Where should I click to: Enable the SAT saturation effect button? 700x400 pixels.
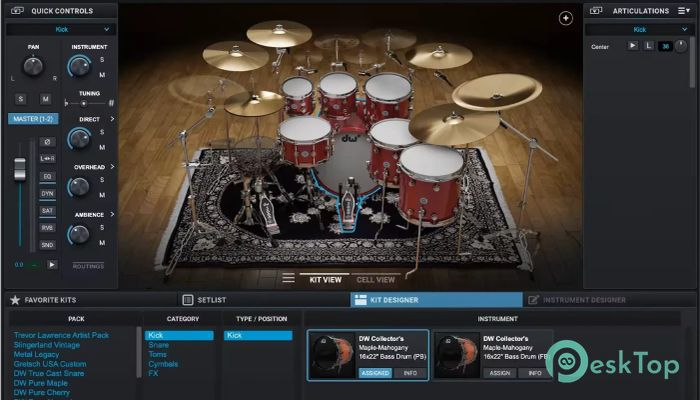47,211
